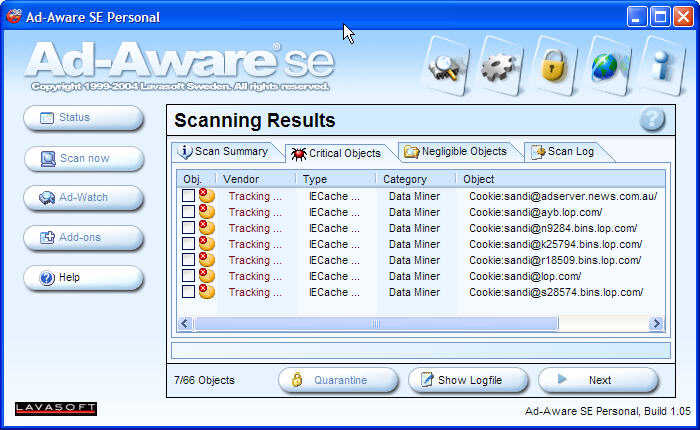Click Show Logfile button

click(468, 380)
